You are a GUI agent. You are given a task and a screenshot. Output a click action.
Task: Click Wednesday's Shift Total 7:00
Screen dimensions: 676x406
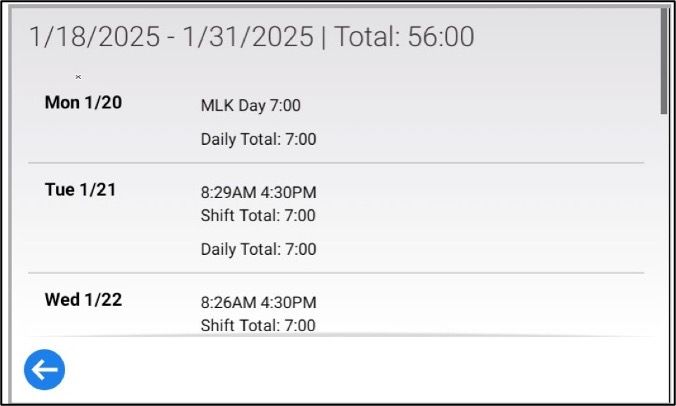click(x=258, y=326)
